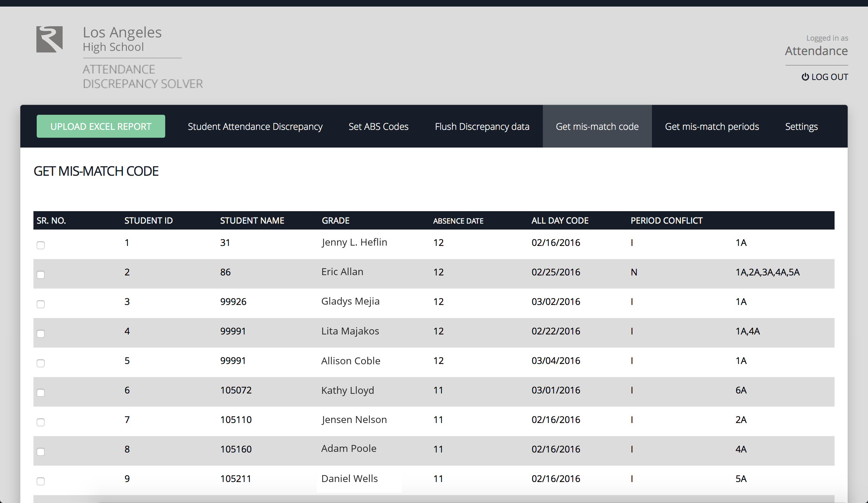Click the date 03/01/2016
The image size is (868, 503).
556,390
